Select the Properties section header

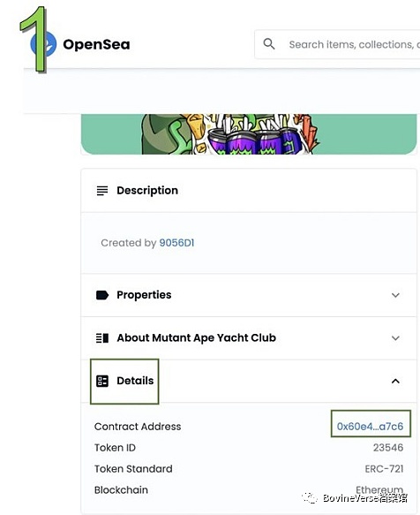pos(249,295)
